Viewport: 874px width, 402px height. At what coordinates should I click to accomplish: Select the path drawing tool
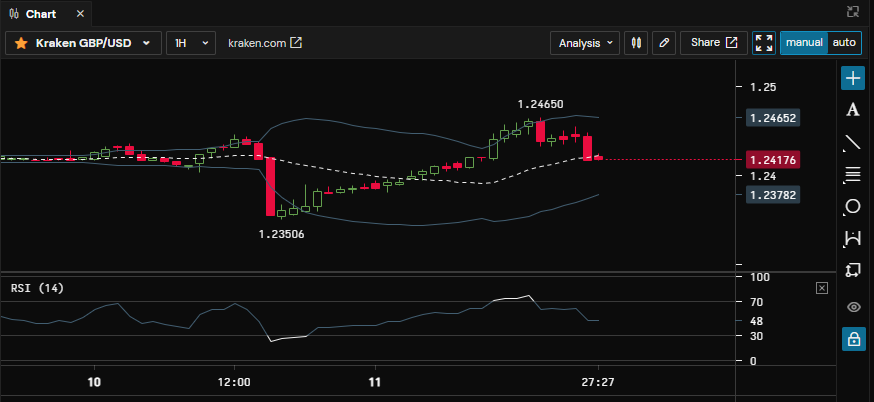853,271
